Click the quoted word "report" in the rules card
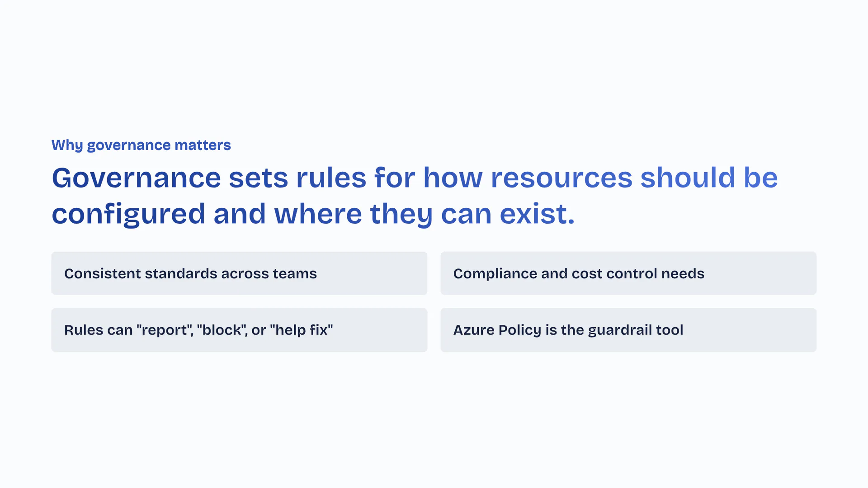The height and width of the screenshot is (488, 868). [163, 330]
